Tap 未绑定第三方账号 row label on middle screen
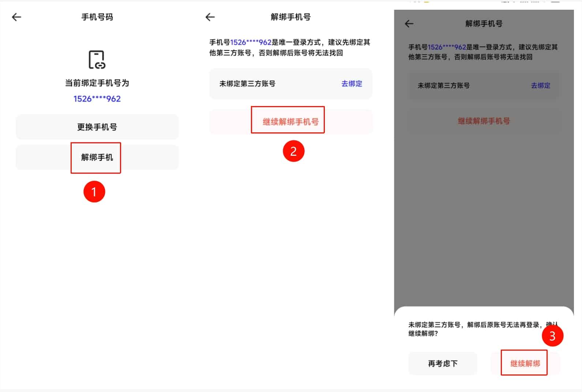This screenshot has width=582, height=392. pyautogui.click(x=247, y=84)
